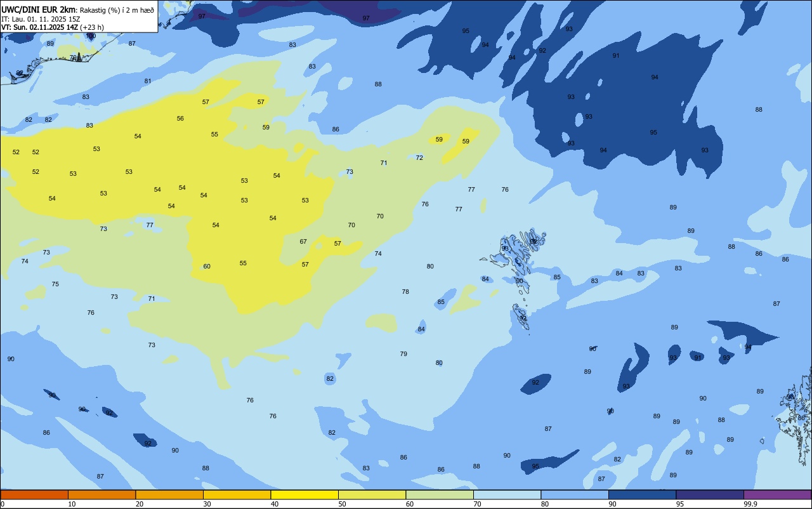Click the '40' legend tick label
The width and height of the screenshot is (812, 509).
pyautogui.click(x=275, y=504)
